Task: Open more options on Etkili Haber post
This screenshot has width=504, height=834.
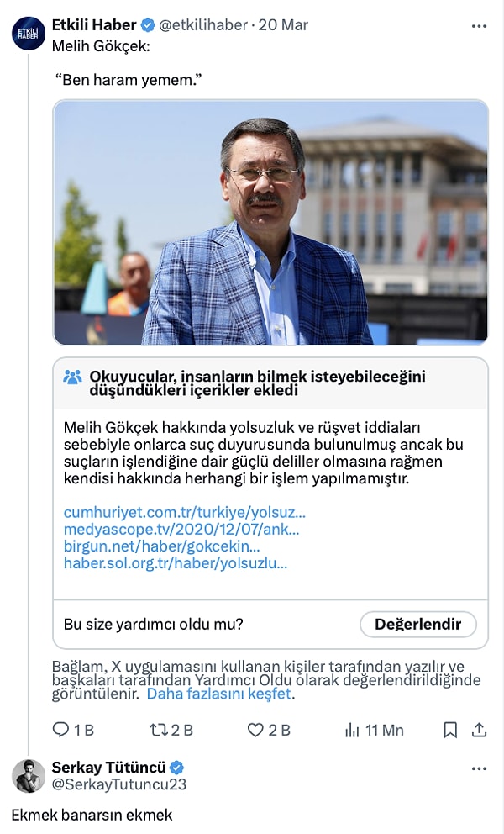Action: [479, 26]
